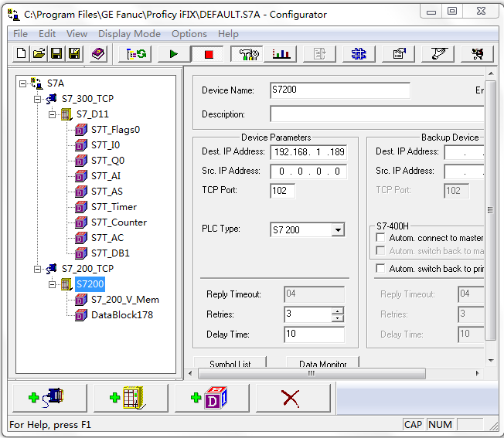504x438 pixels.
Task: Click the Open folder toolbar icon
Action: point(39,53)
